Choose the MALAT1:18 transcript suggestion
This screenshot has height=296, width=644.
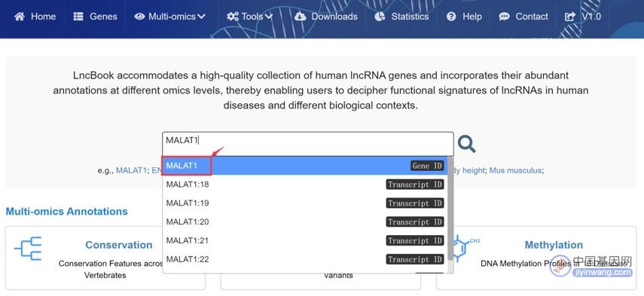304,185
